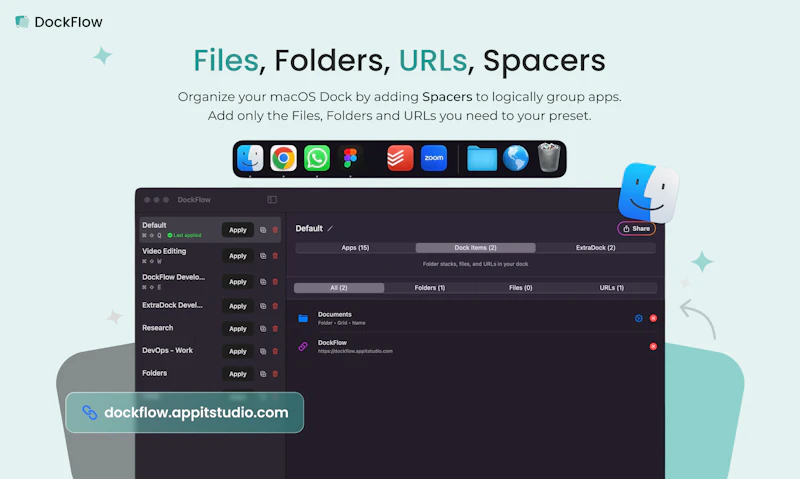Duplicate the Research preset
Viewport: 800px width, 479px height.
(x=263, y=329)
